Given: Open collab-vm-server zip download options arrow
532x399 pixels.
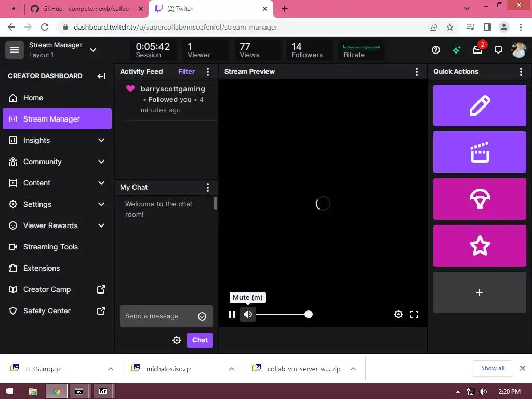Looking at the screenshot, I should tap(353, 369).
